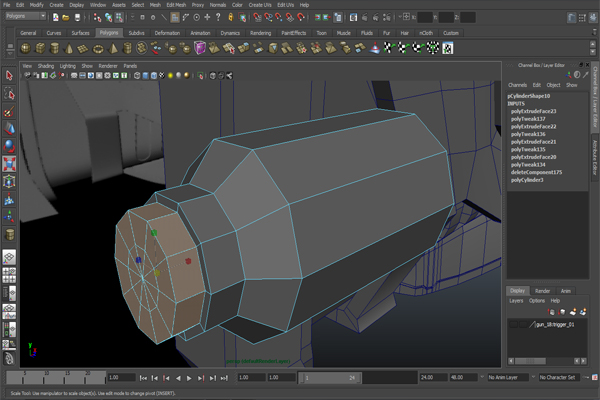Toggle select by object type mode
The width and height of the screenshot is (600, 400).
click(108, 17)
